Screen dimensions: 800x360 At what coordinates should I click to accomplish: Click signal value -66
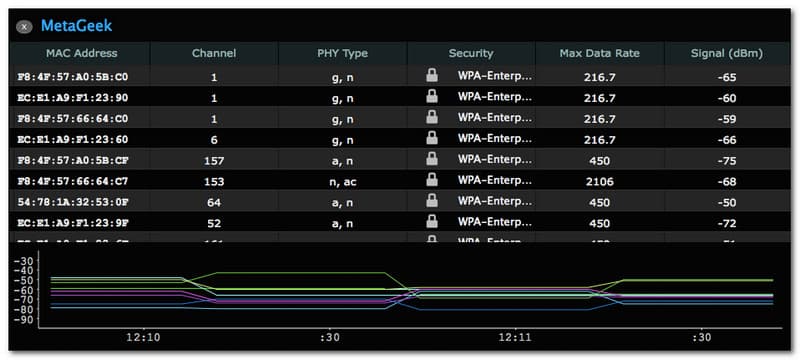(727, 140)
